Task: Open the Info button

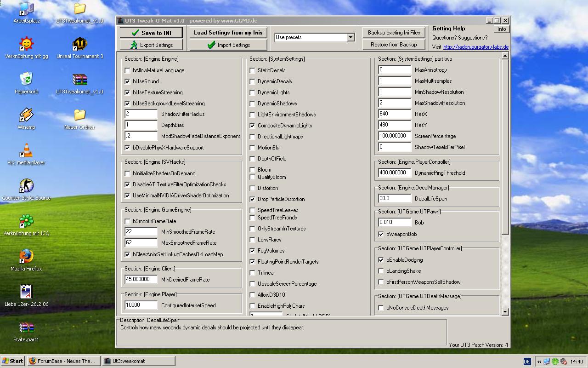Action: click(x=502, y=29)
